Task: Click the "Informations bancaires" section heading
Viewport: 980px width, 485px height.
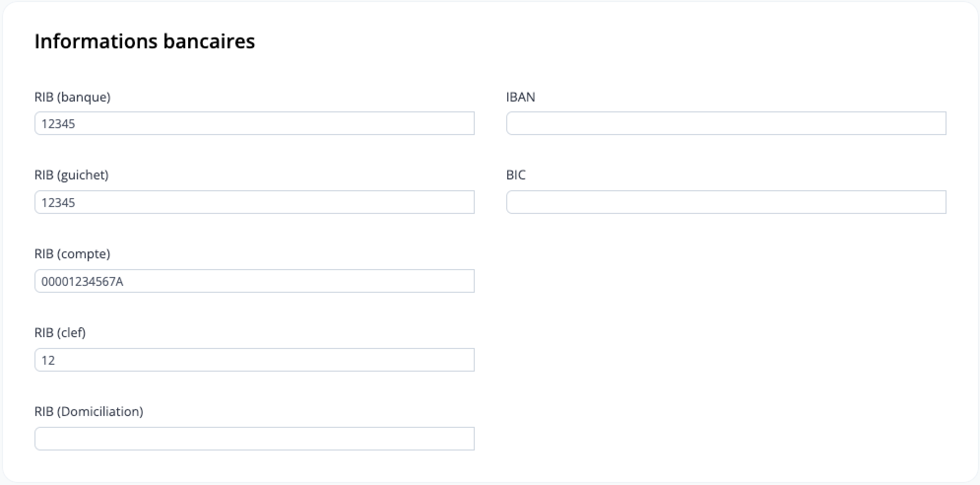Action: coord(145,41)
